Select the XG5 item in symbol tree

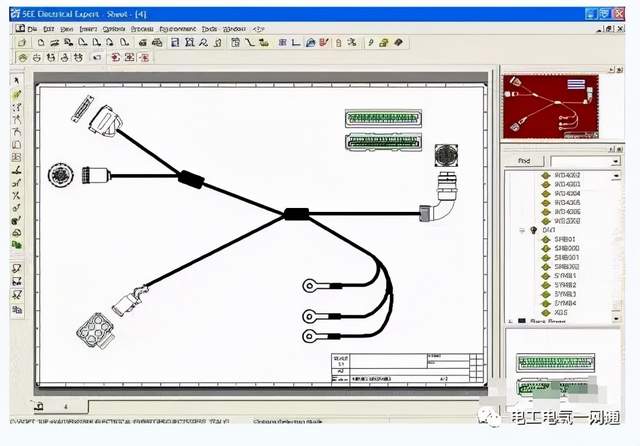561,312
